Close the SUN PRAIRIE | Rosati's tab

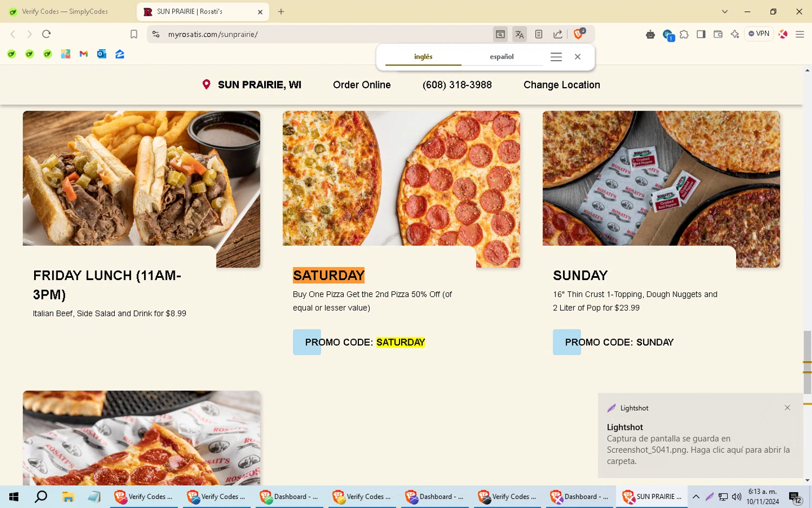[260, 12]
